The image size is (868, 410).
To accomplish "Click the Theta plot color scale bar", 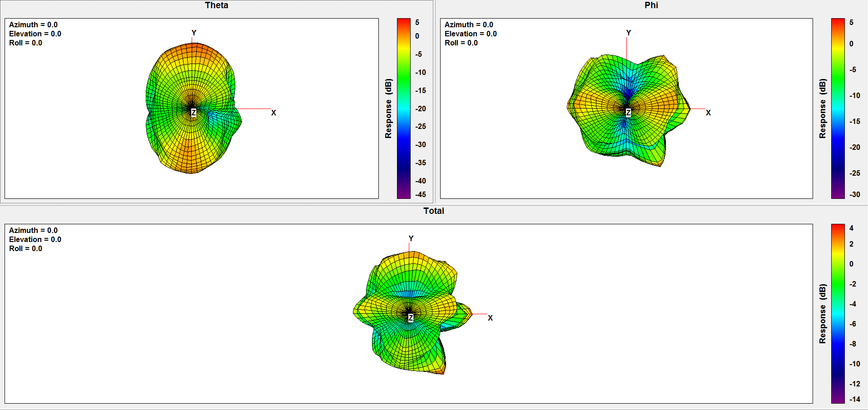I will 403,109.
